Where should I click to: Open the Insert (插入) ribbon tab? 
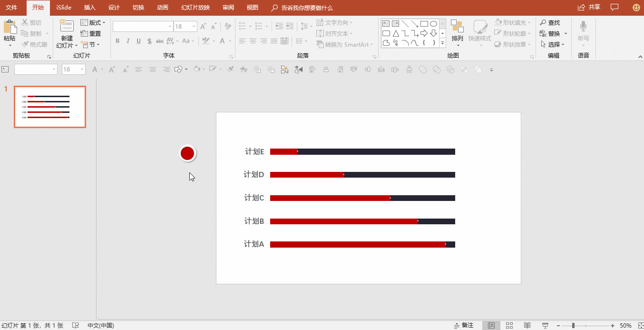[89, 8]
